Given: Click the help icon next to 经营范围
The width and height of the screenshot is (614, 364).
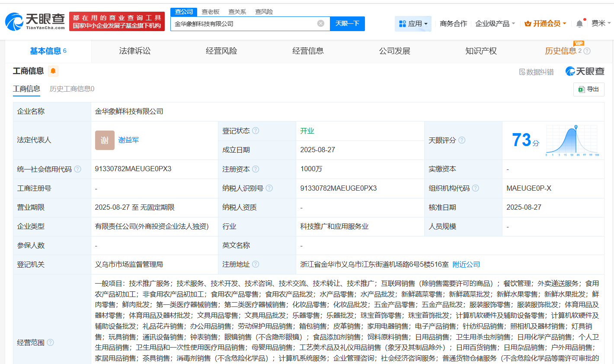Looking at the screenshot, I should coord(51,342).
